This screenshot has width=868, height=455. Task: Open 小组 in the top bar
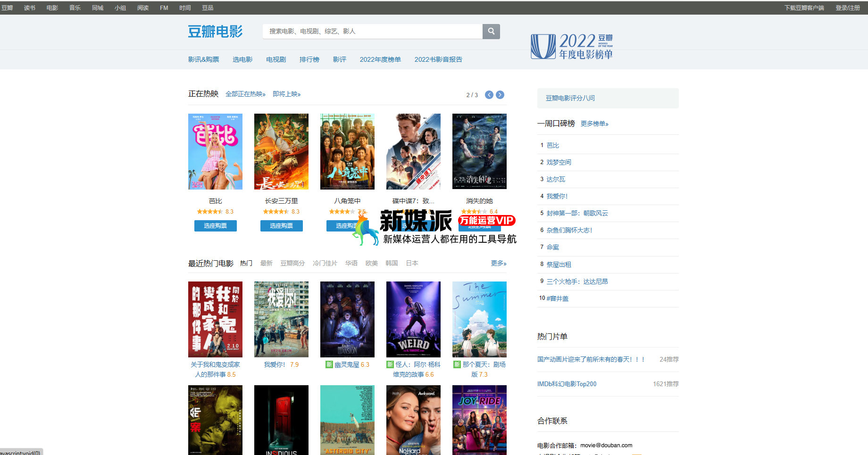120,8
